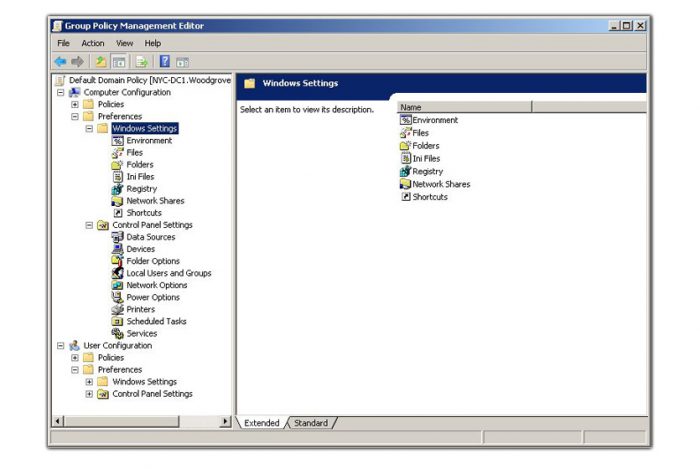700x469 pixels.
Task: Select Default Domain Policy root node
Action: (150, 80)
